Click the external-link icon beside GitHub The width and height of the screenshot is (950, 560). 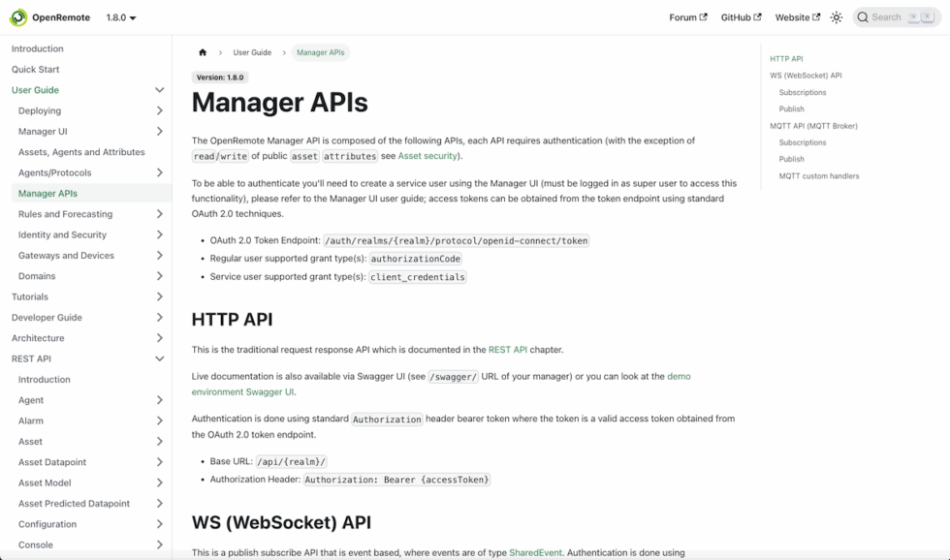coord(758,16)
